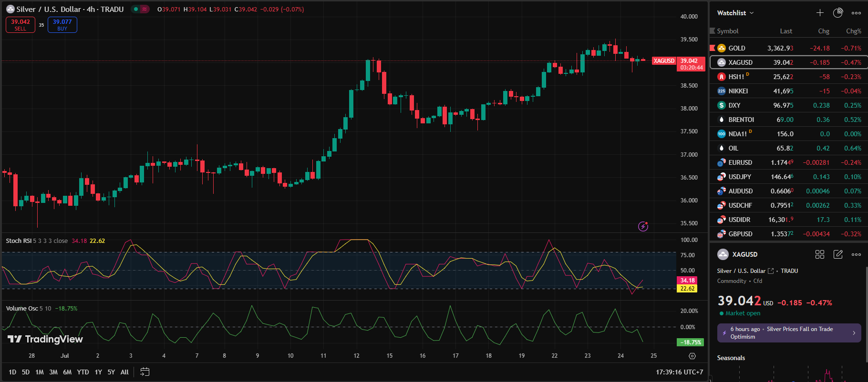Open chart time axis settings gear
The width and height of the screenshot is (868, 382).
point(692,356)
